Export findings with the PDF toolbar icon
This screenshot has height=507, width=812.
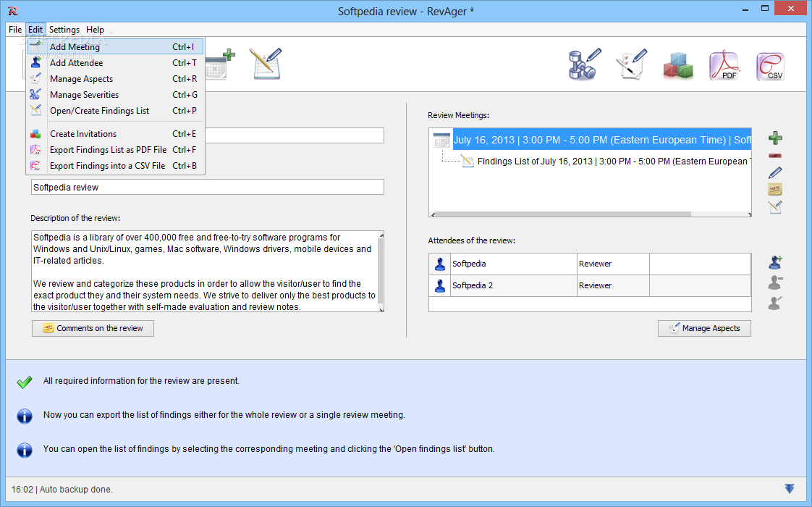pyautogui.click(x=724, y=65)
